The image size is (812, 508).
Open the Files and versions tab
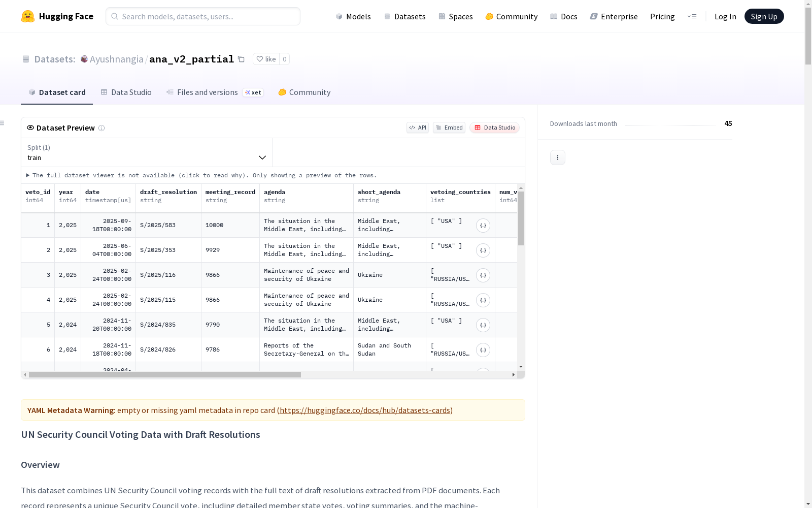215,92
